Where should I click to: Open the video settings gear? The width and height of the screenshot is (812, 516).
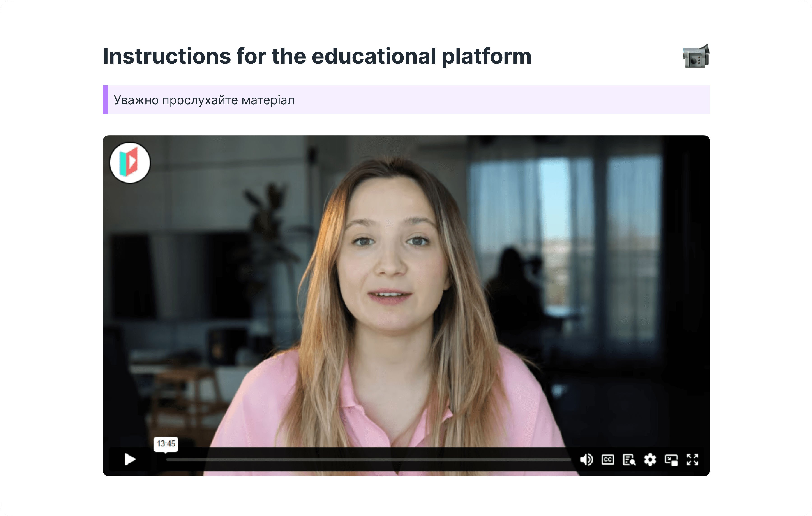click(x=650, y=459)
